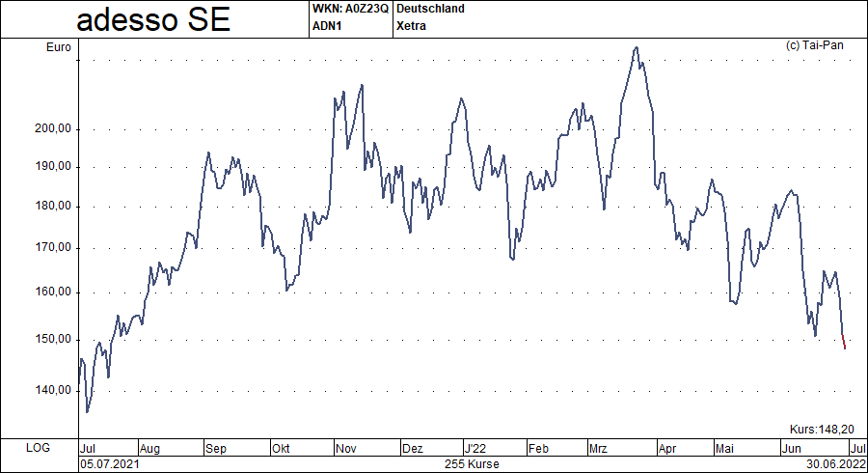Click the end date 30.06.2022

tap(836, 464)
